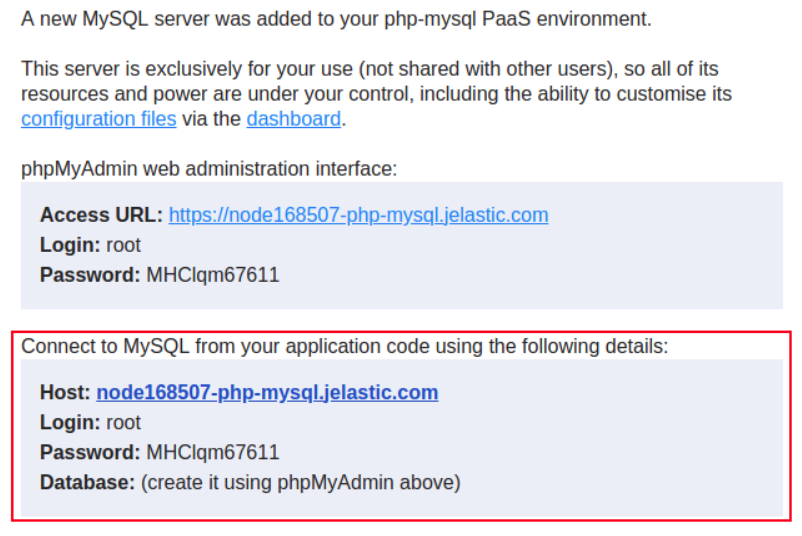This screenshot has width=802, height=536.
Task: Click "root" login value under Access URL
Action: [x=123, y=245]
